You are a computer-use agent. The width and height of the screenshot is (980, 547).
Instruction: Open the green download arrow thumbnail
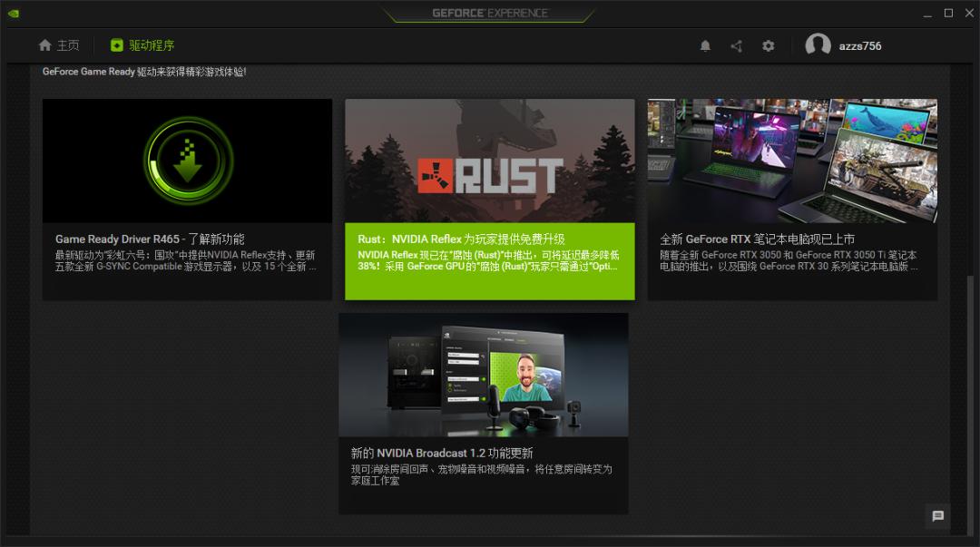point(188,161)
